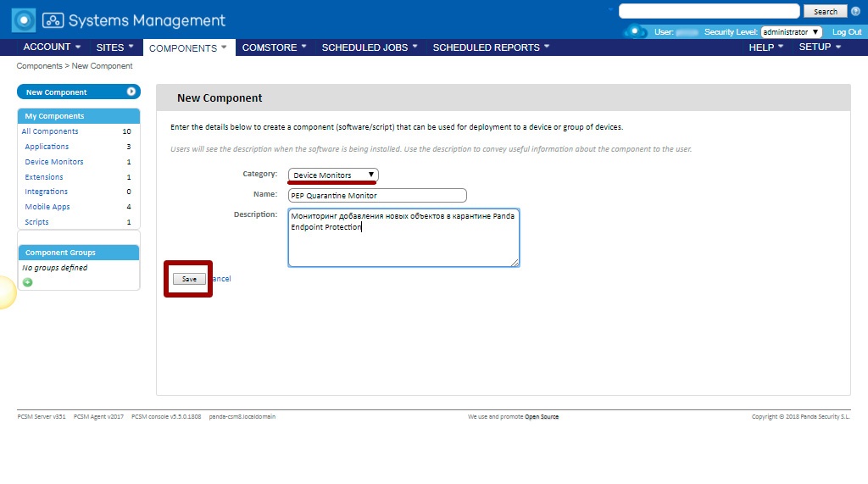Click the Name field with PEP Quarantine Monitor
The height and width of the screenshot is (484, 868).
coord(377,196)
